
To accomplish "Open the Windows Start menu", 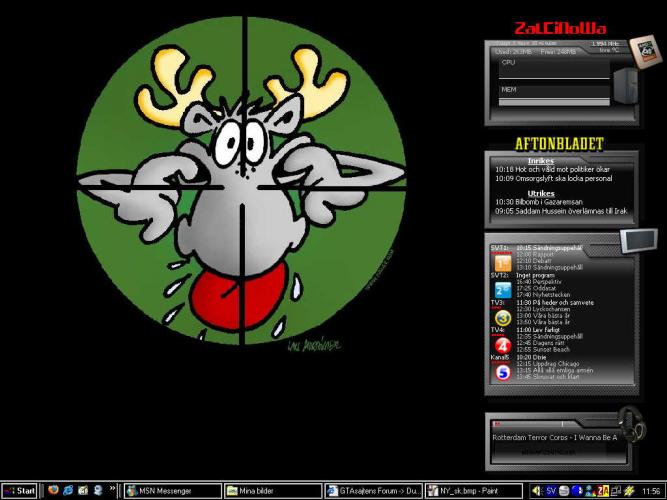I will [19, 491].
